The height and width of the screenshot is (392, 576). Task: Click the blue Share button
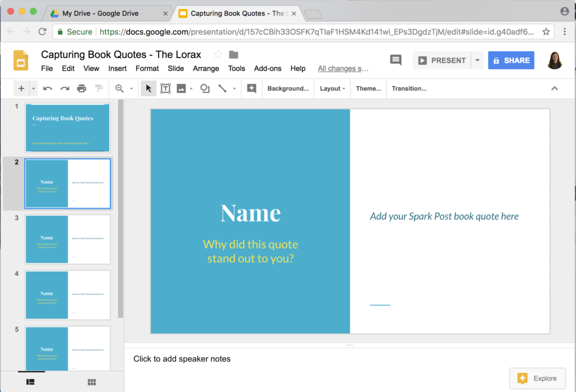[x=511, y=60]
